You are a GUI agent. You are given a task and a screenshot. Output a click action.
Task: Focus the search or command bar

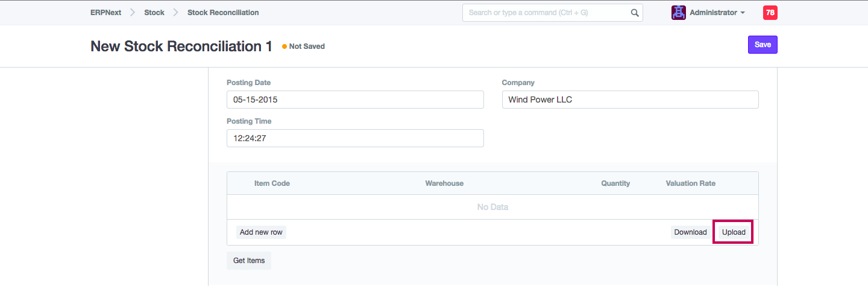pyautogui.click(x=546, y=13)
